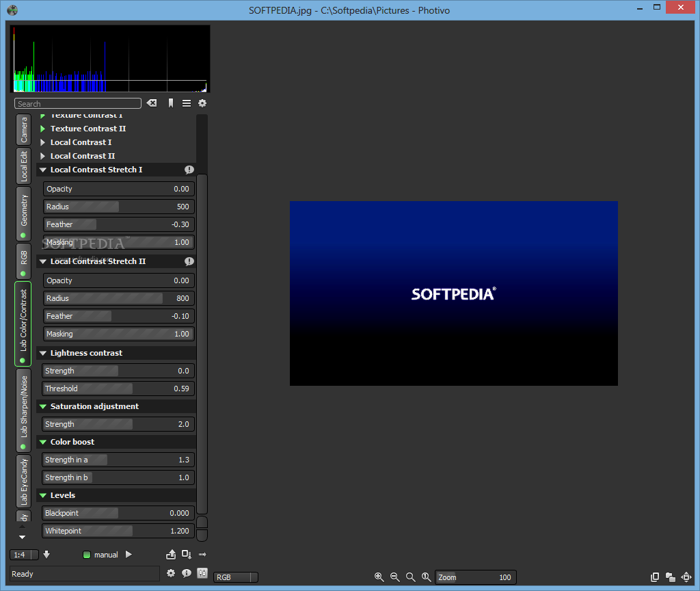700x591 pixels.
Task: Click the Radius 500 slider
Action: tap(119, 207)
